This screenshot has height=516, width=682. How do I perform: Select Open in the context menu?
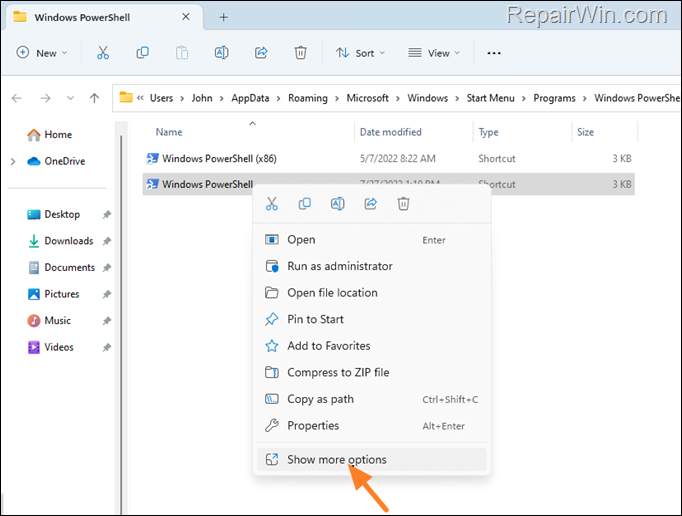(x=372, y=240)
